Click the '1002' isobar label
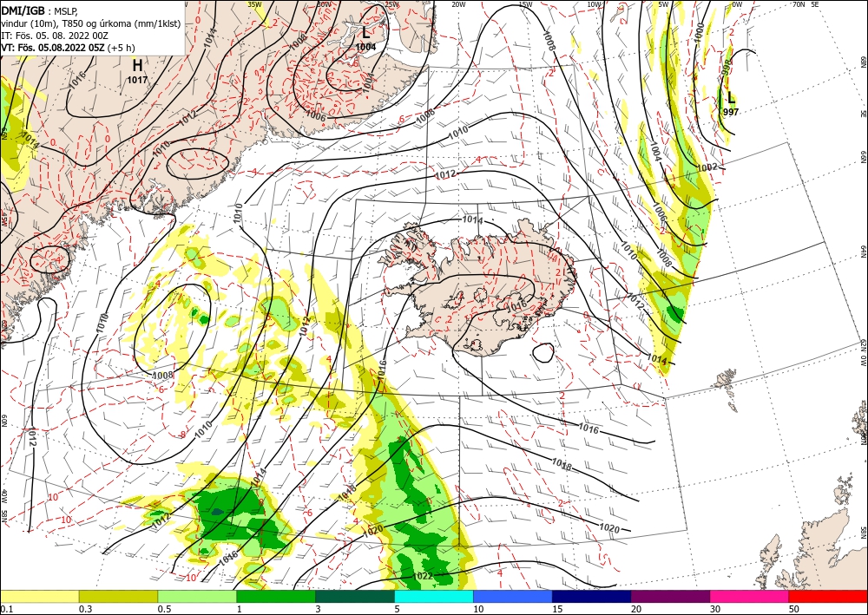Screen dimensions: 868x615 click(707, 167)
